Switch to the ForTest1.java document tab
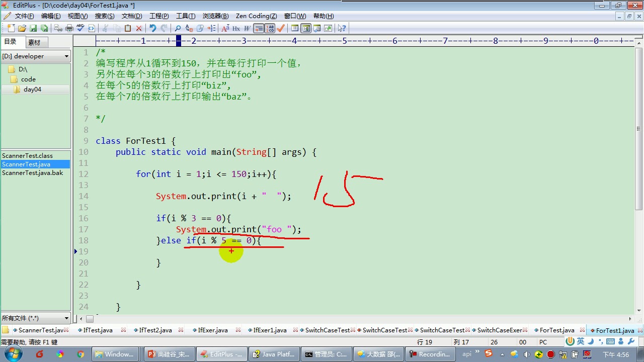This screenshot has width=644, height=362. click(x=614, y=330)
